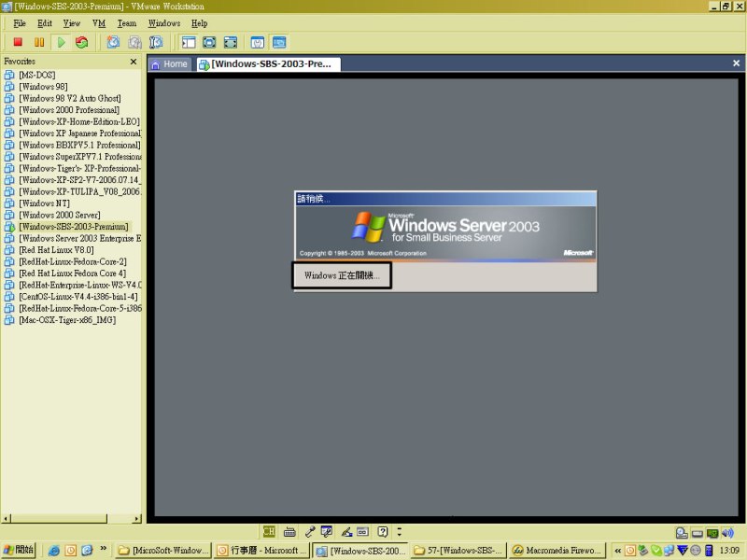This screenshot has width=747, height=560.
Task: Select [MS-DOS] in Favorites
Action: [x=37, y=75]
